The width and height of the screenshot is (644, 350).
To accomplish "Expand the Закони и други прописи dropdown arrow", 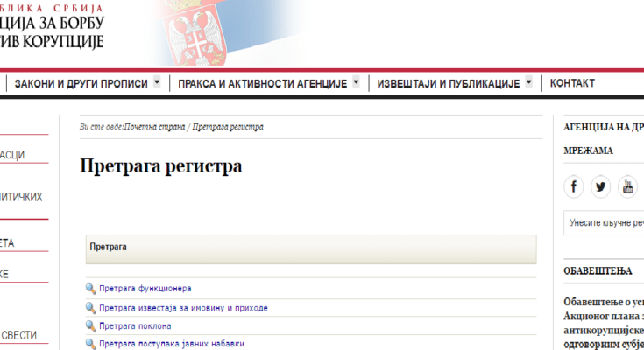I will 157,82.
